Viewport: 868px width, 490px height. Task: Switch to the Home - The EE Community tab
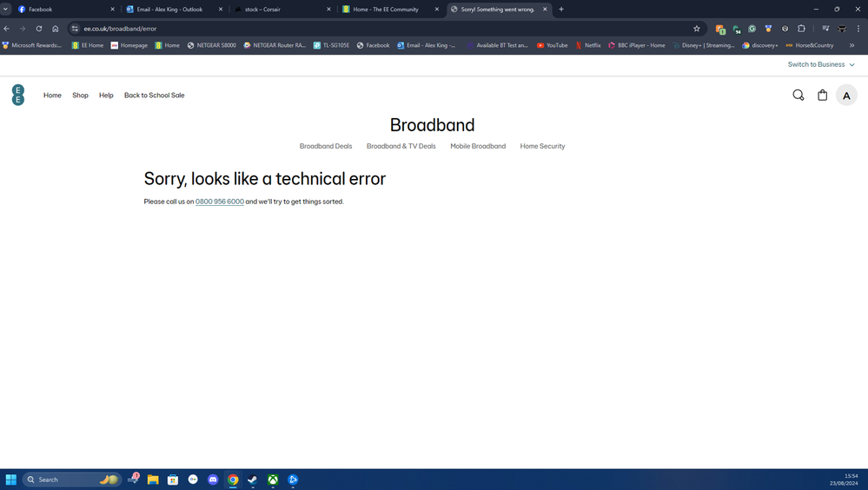(385, 10)
